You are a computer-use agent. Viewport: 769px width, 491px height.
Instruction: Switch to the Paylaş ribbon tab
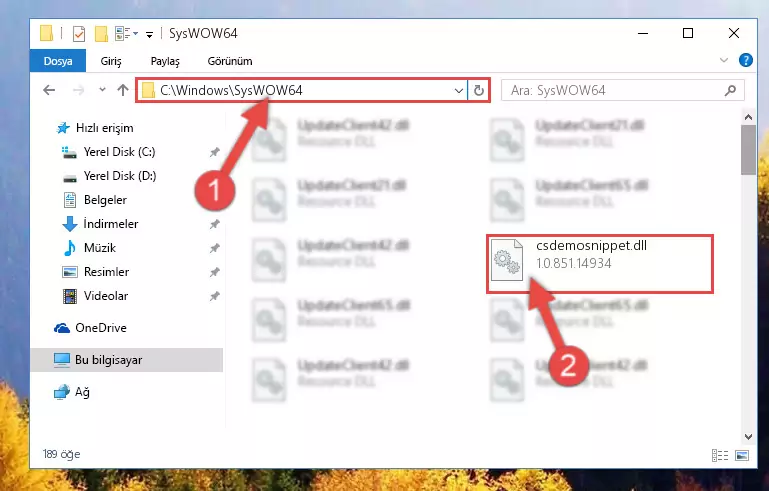165,61
